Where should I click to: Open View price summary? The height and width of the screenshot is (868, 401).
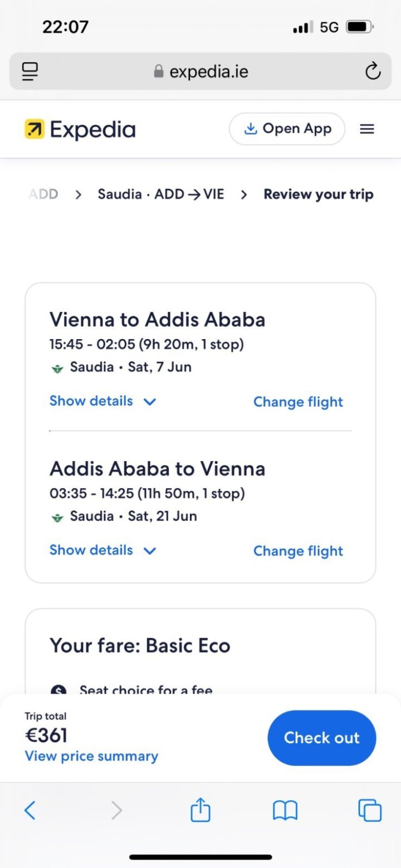91,756
